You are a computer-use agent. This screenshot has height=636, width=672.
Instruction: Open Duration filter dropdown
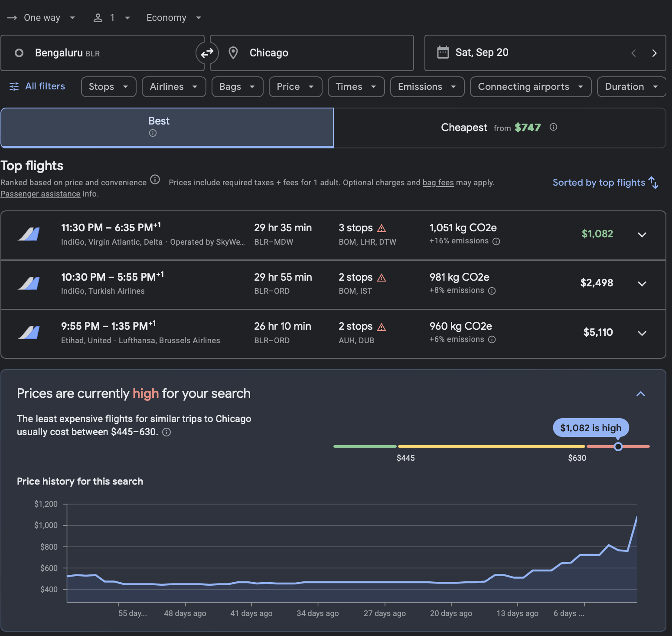coord(631,87)
